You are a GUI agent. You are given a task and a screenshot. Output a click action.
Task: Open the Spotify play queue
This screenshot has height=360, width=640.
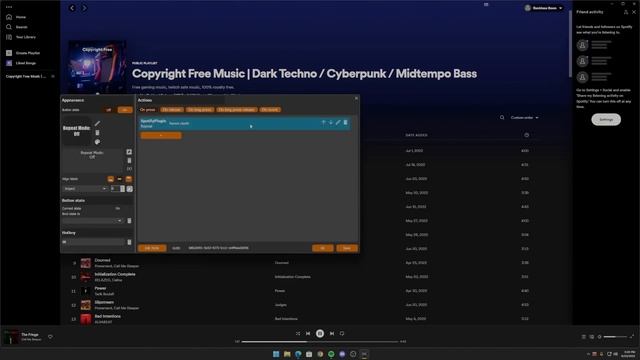584,337
